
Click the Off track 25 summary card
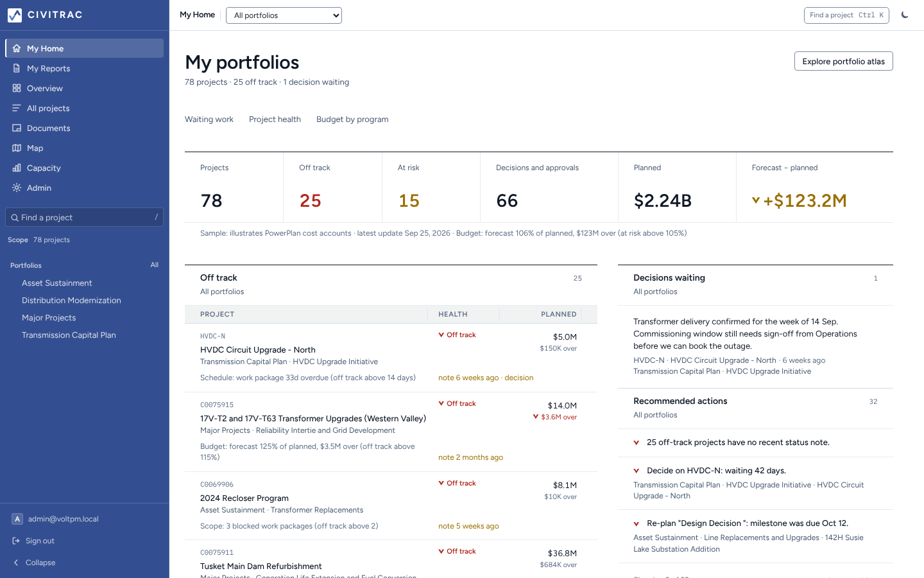pyautogui.click(x=333, y=187)
